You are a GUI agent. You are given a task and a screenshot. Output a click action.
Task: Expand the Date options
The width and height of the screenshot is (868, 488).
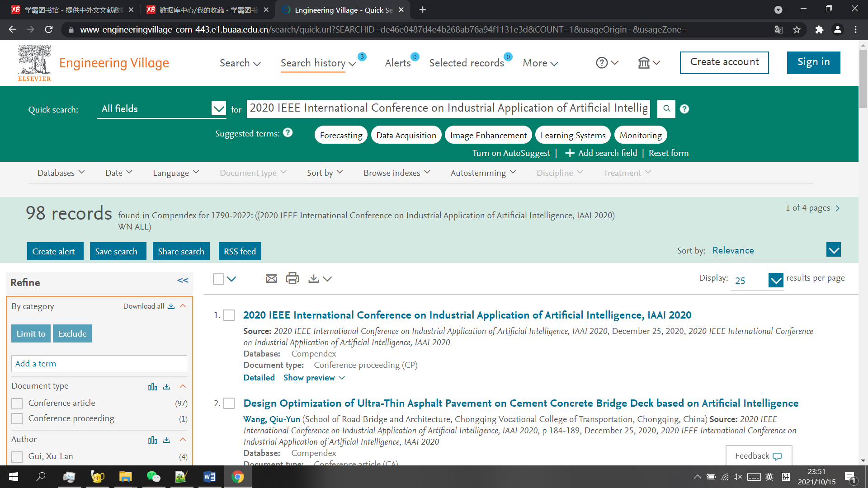(118, 173)
